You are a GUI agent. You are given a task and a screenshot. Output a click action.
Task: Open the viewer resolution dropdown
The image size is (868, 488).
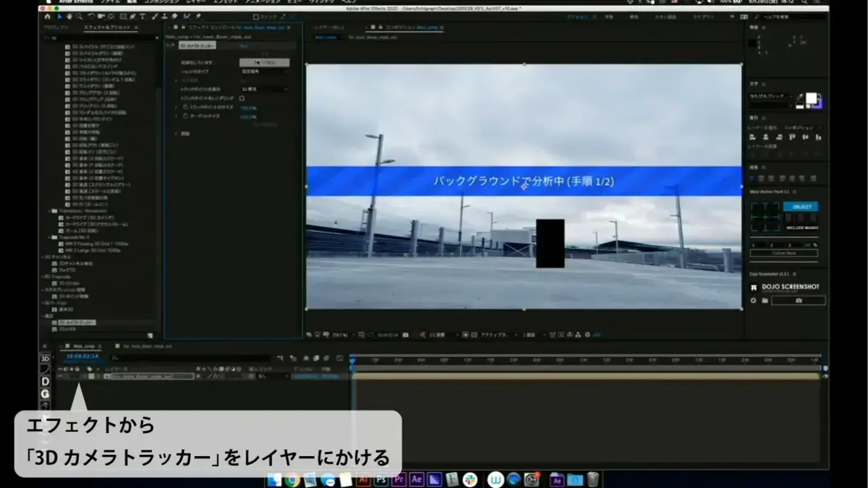(x=443, y=335)
